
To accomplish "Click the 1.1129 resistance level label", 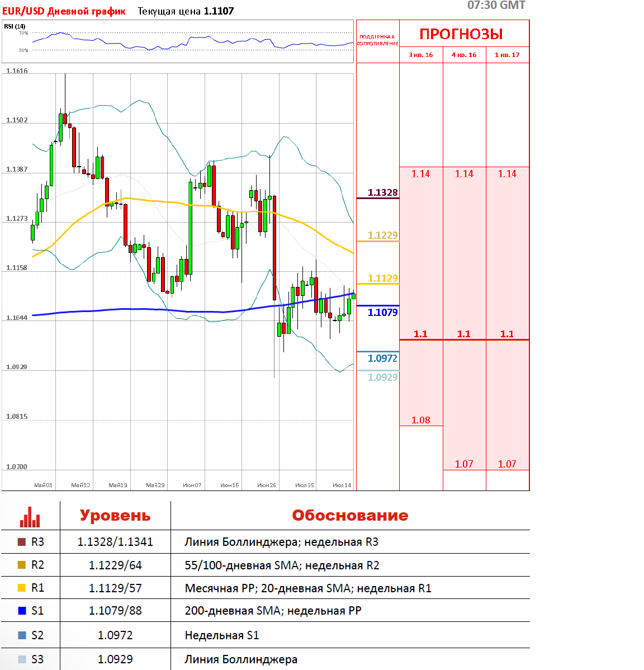I will pyautogui.click(x=382, y=278).
